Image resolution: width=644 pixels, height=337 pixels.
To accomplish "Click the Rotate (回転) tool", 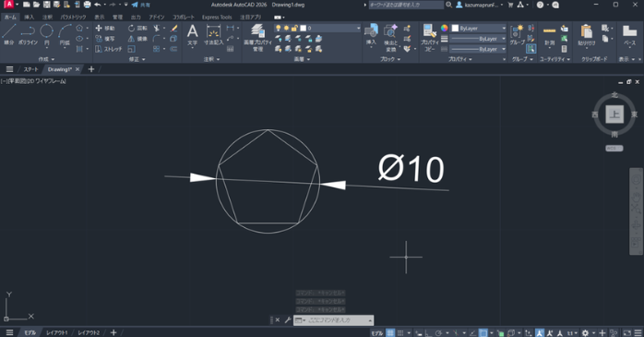I will 137,28.
